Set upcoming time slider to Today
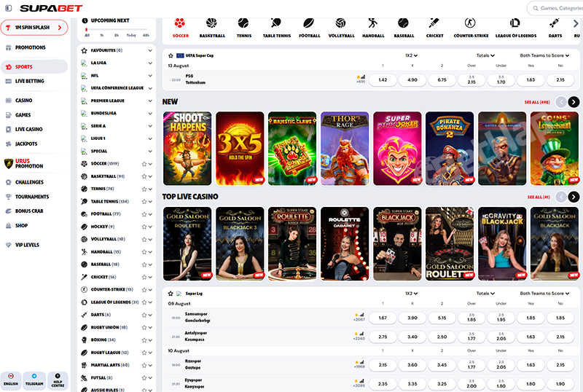Image resolution: width=583 pixels, height=392 pixels. pyautogui.click(x=131, y=35)
